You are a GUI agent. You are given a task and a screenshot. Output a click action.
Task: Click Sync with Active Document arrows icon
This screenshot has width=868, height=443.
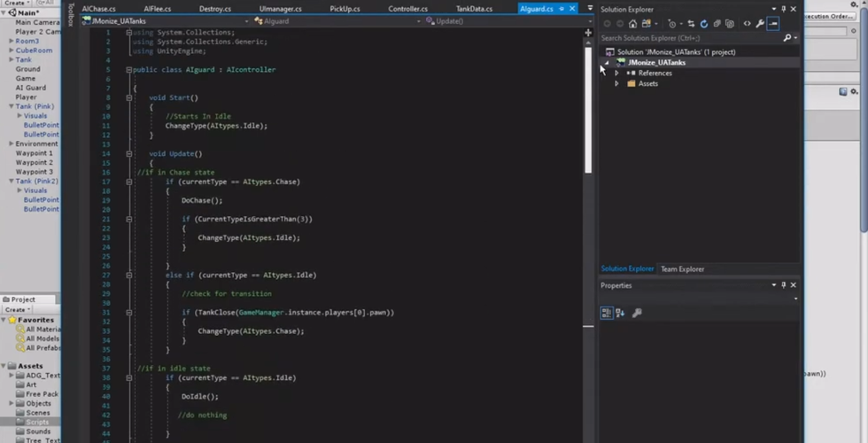(x=691, y=24)
